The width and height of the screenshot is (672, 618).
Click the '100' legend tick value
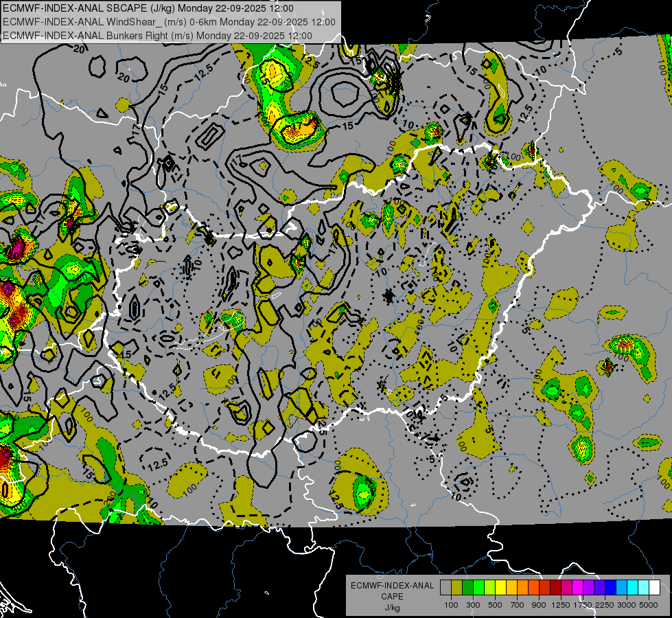click(451, 605)
